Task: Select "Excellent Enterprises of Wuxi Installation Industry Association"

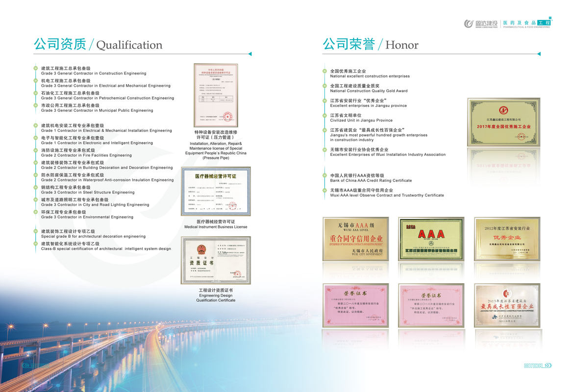Action: click(388, 155)
